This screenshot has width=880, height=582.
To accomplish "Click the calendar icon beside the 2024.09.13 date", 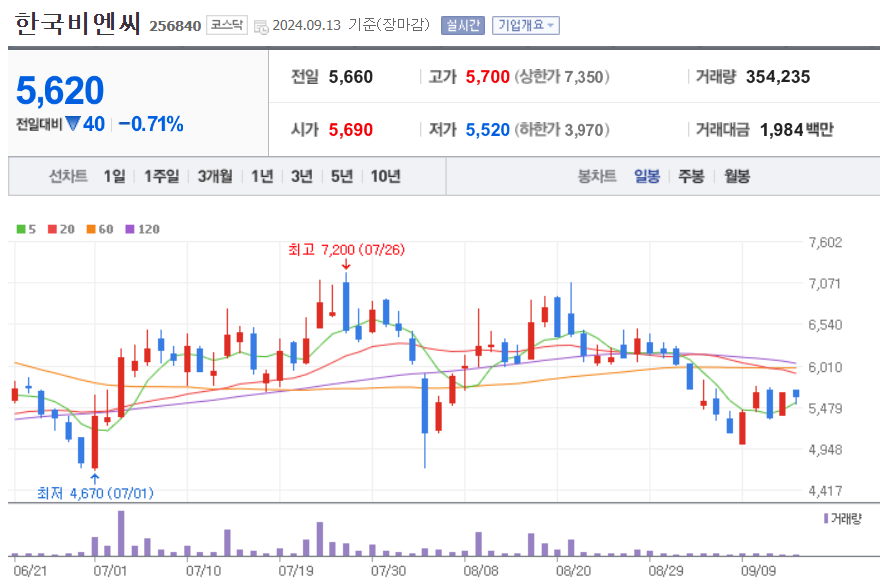I will [x=261, y=26].
